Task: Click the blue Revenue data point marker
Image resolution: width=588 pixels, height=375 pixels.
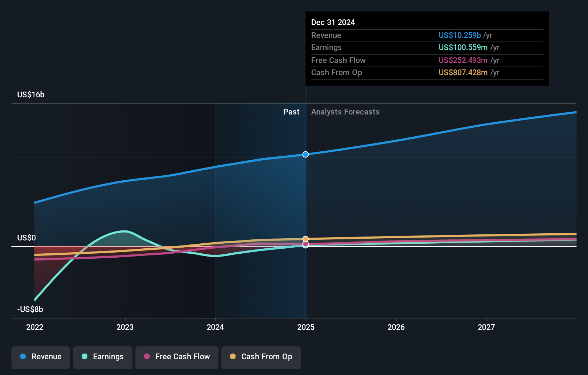Action: coord(305,155)
